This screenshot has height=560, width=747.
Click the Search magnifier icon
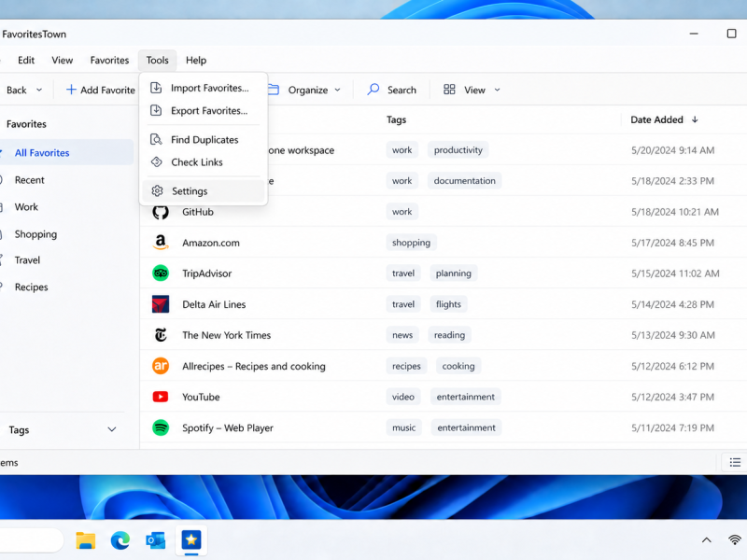click(373, 90)
